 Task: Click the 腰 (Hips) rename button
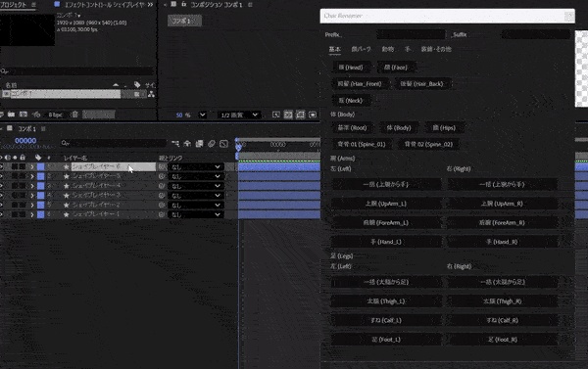pos(444,128)
